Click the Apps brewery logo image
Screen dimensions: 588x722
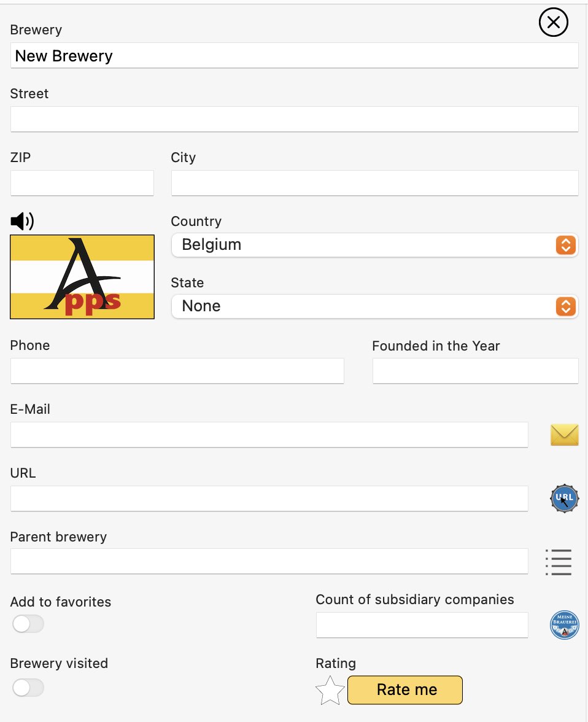point(82,277)
